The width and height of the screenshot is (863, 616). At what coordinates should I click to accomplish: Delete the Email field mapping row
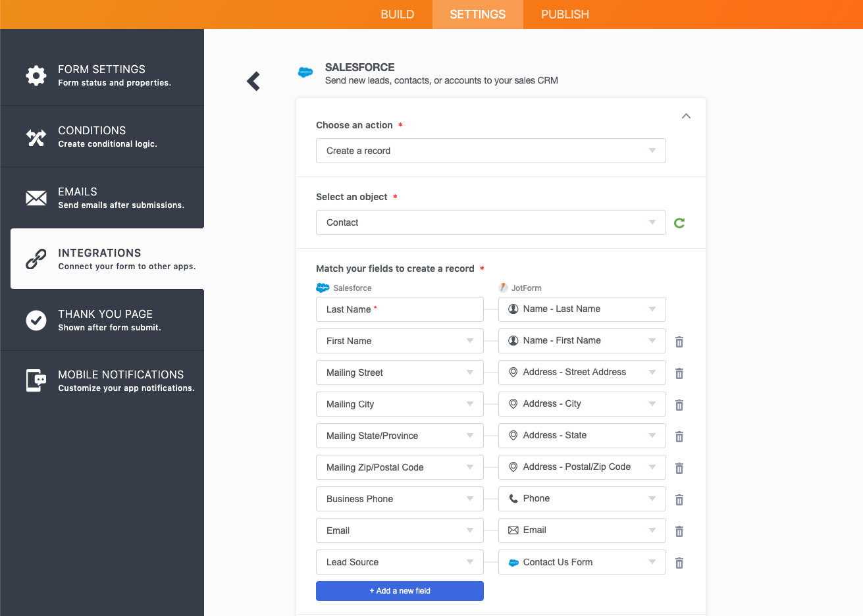[679, 531]
